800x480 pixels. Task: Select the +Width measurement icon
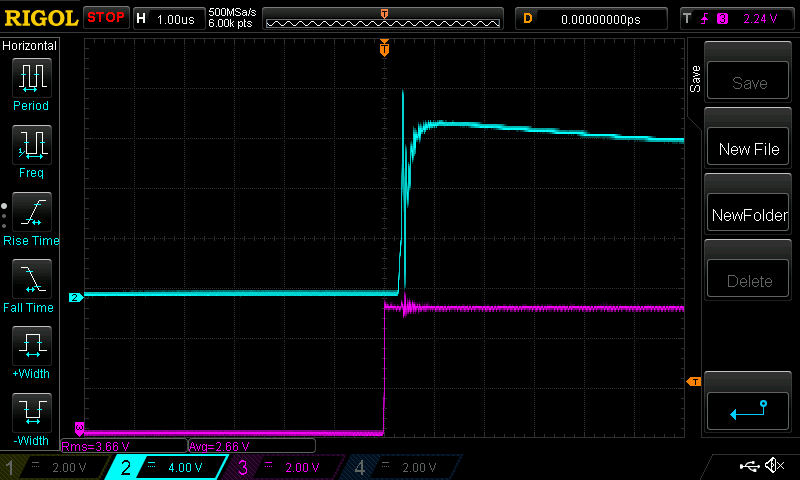pos(31,347)
